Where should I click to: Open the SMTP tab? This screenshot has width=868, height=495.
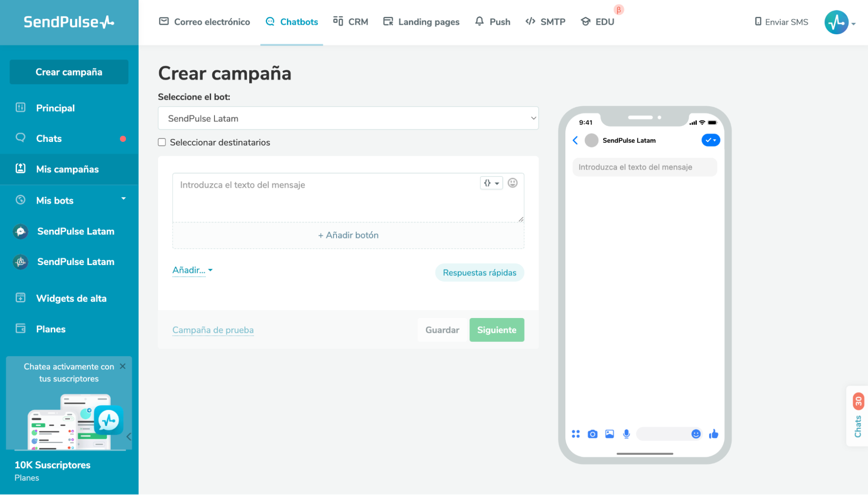tap(545, 22)
